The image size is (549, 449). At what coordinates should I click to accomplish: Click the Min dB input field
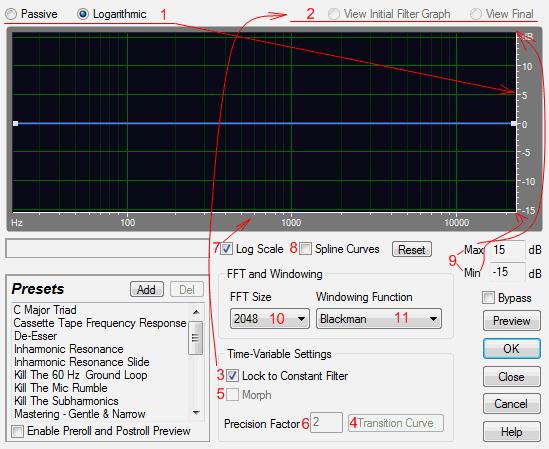(507, 272)
